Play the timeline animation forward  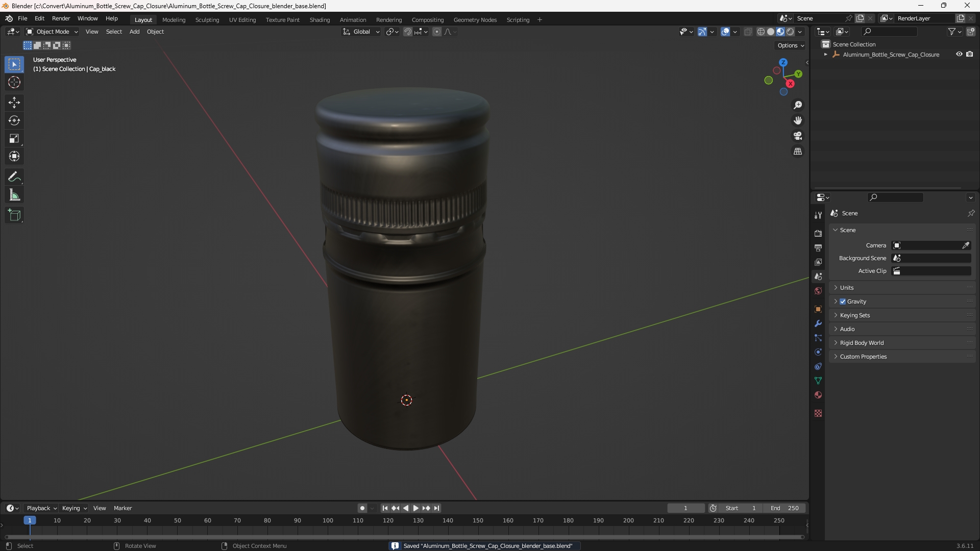[416, 508]
